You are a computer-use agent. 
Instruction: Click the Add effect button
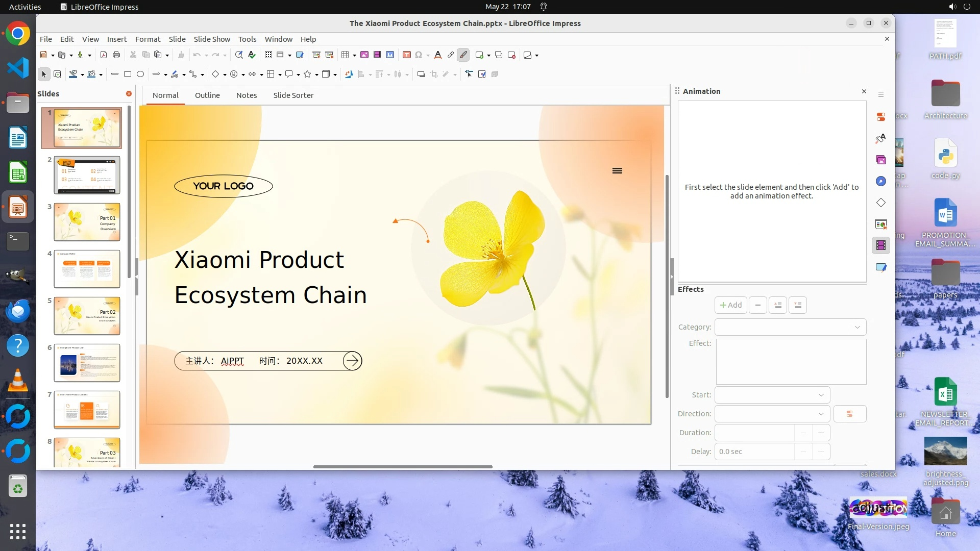730,305
